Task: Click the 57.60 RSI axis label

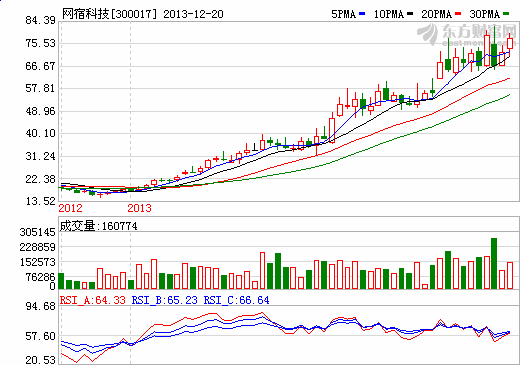Action: coord(40,336)
